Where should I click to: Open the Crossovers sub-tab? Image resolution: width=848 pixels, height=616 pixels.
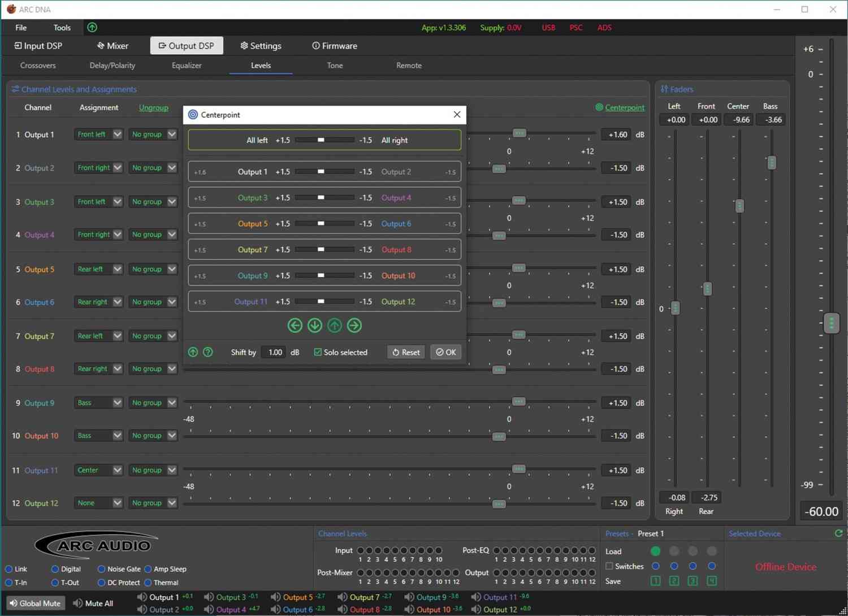(38, 66)
